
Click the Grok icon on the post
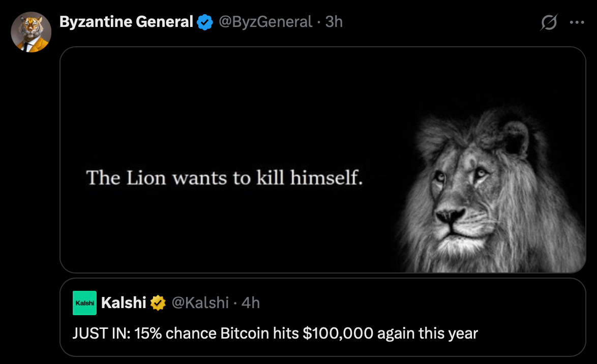tap(549, 22)
